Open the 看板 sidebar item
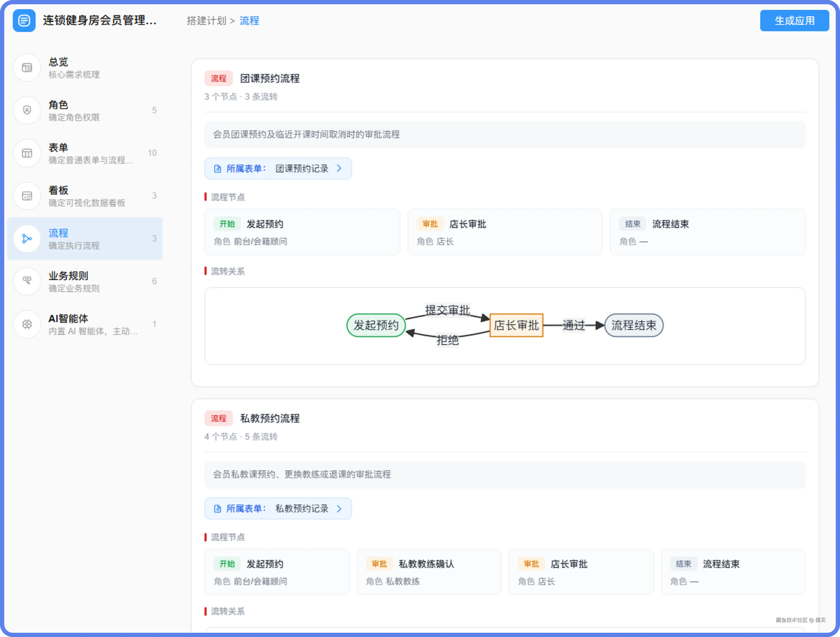The image size is (840, 637). click(85, 196)
